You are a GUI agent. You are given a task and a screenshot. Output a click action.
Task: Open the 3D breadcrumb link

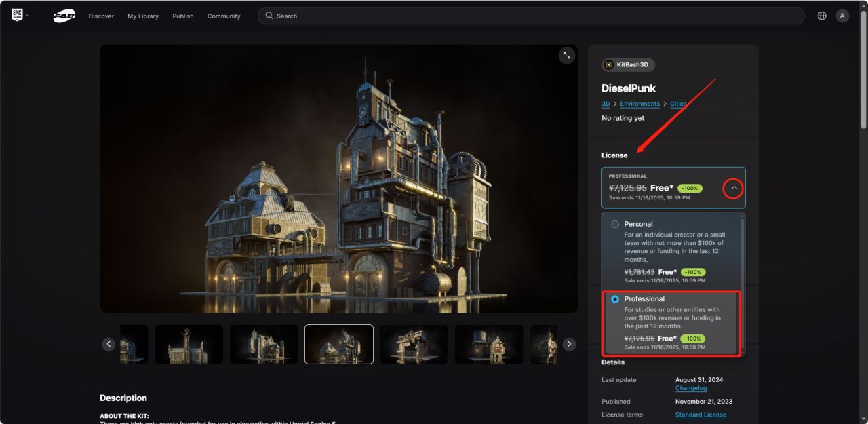[x=606, y=104]
